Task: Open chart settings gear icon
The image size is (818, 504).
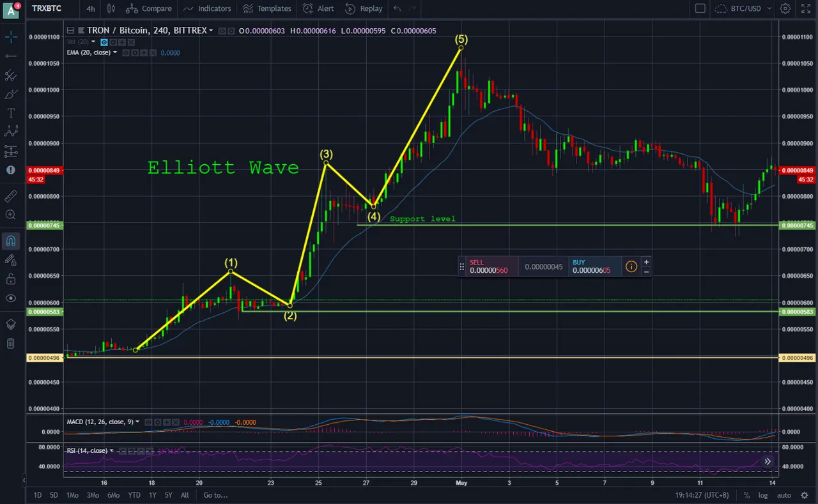Action: [x=785, y=8]
